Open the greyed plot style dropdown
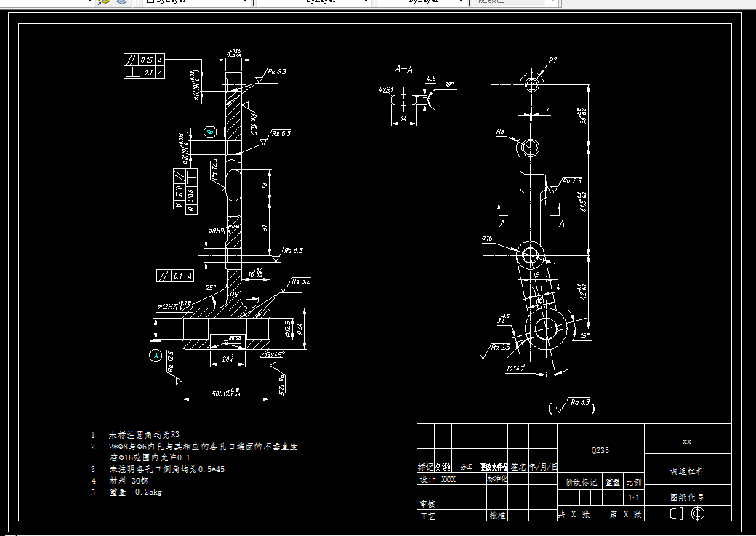 point(515,2)
